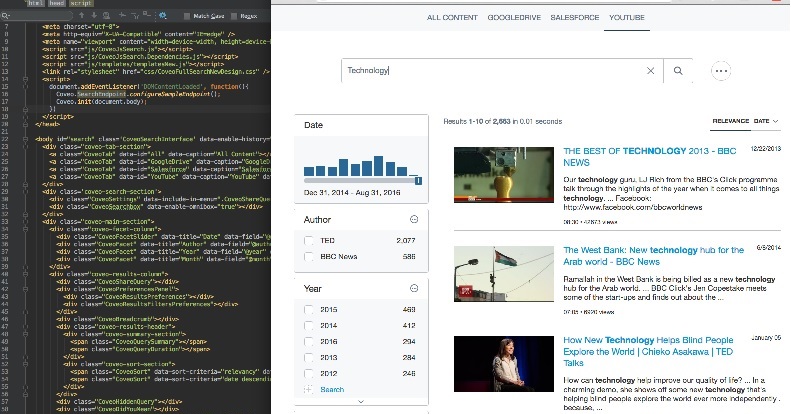Check the BBC News author filter
The height and width of the screenshot is (414, 791).
309,257
